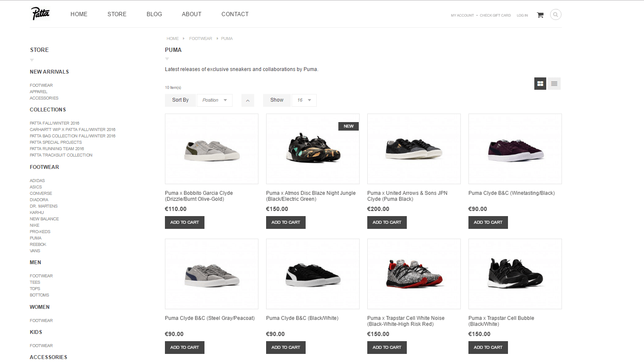Open the Show 16 items dropdown

pyautogui.click(x=304, y=100)
